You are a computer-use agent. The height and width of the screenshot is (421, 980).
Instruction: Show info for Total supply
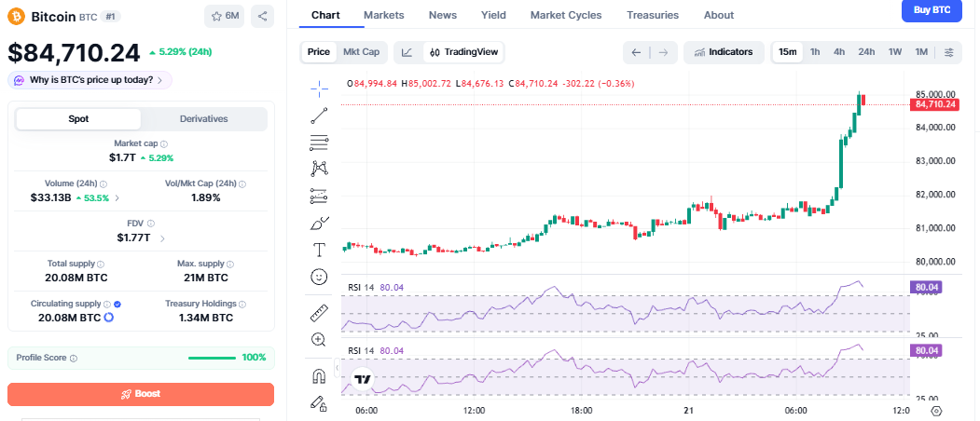(102, 265)
